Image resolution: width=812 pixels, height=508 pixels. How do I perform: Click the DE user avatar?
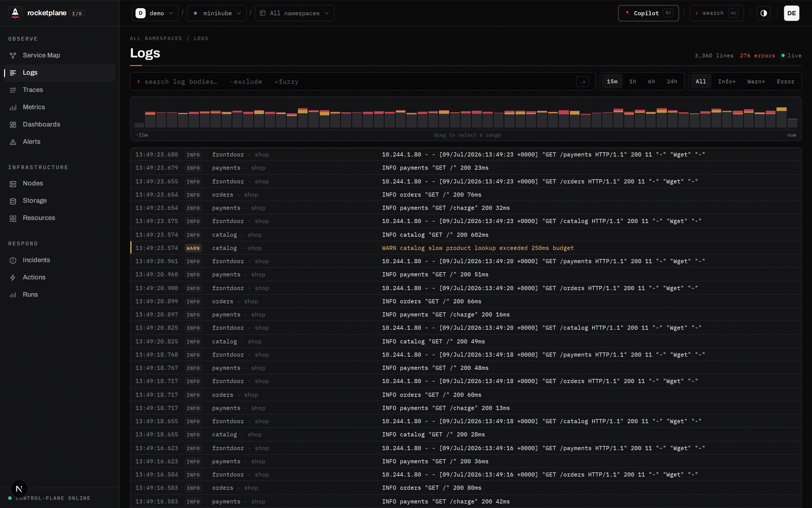[791, 13]
